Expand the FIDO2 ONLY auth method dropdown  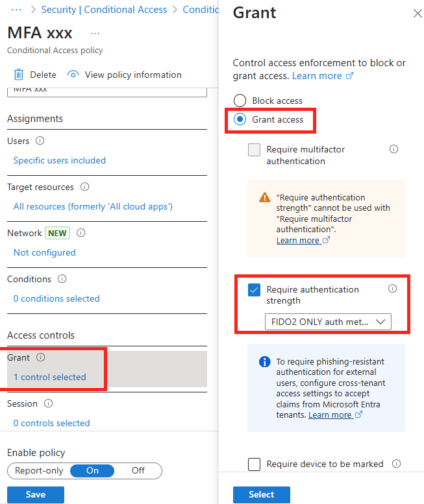tap(328, 322)
